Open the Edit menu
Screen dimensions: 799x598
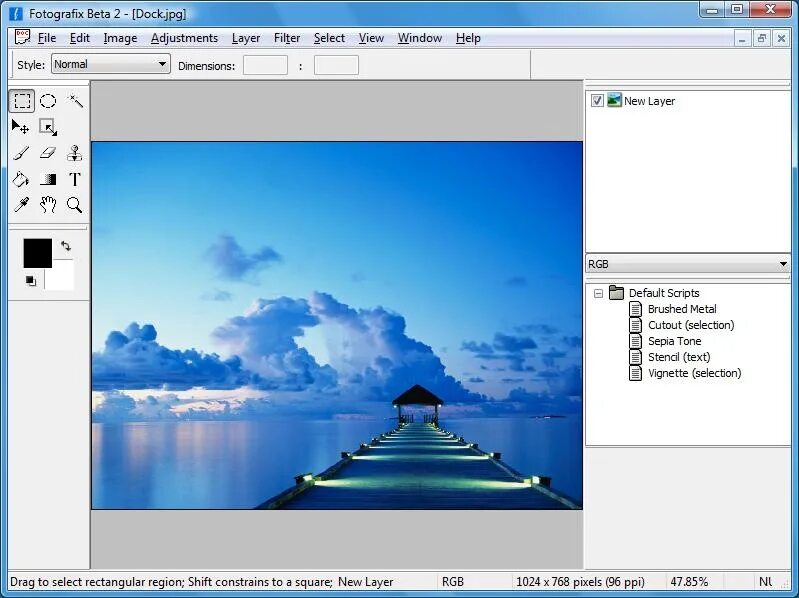(79, 38)
